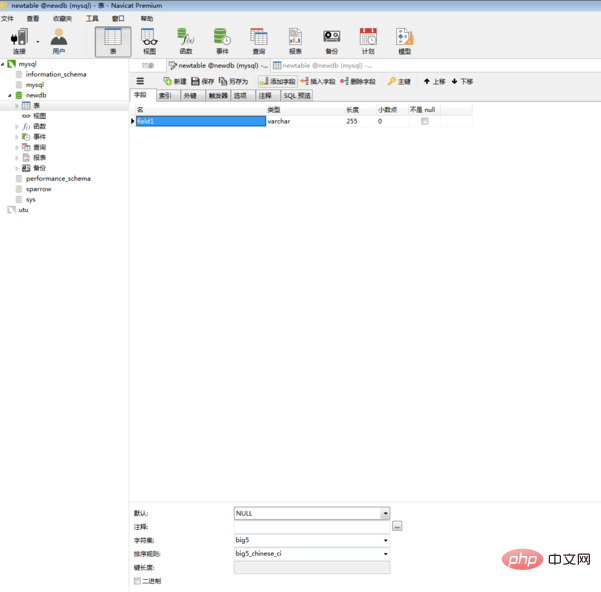Switch to the second newtable @newdb tab
Screen dimensions: 601x592
pyautogui.click(x=322, y=66)
